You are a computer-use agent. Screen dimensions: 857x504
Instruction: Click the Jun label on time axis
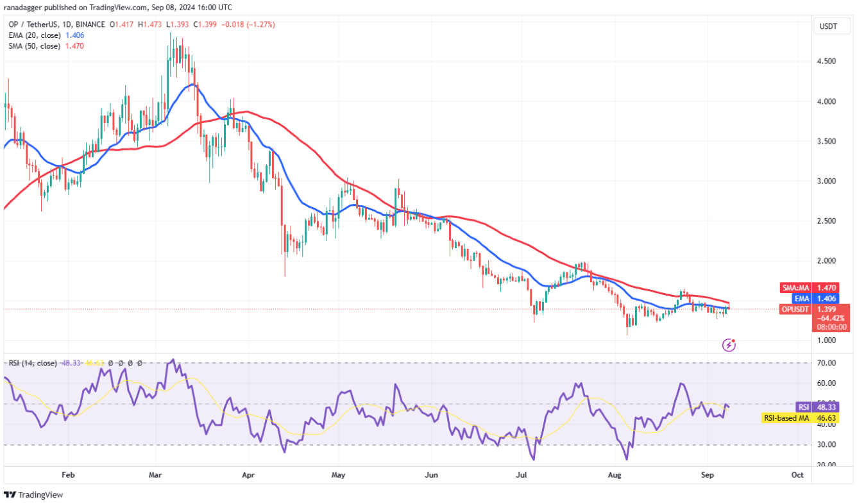click(432, 475)
